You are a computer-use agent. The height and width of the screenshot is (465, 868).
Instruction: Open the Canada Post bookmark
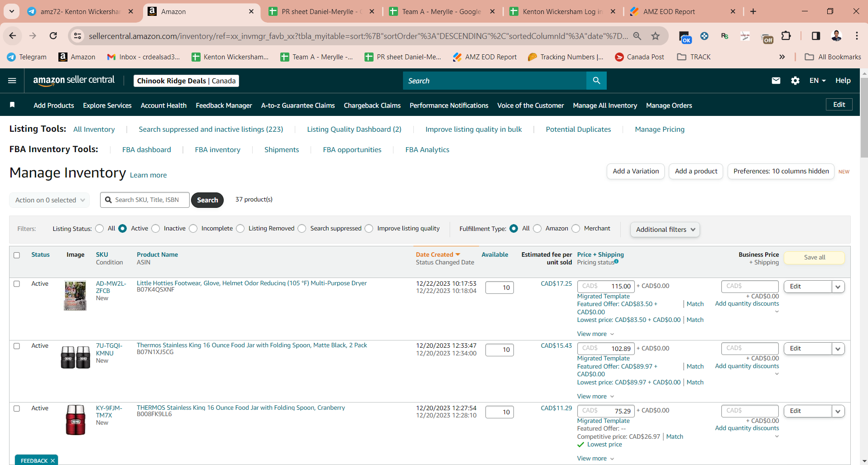pos(639,57)
